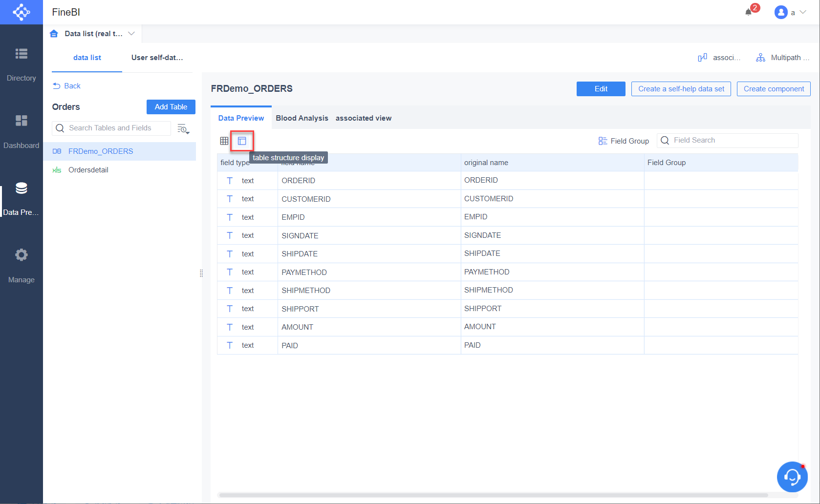
Task: Go Back to the package list
Action: pos(66,86)
